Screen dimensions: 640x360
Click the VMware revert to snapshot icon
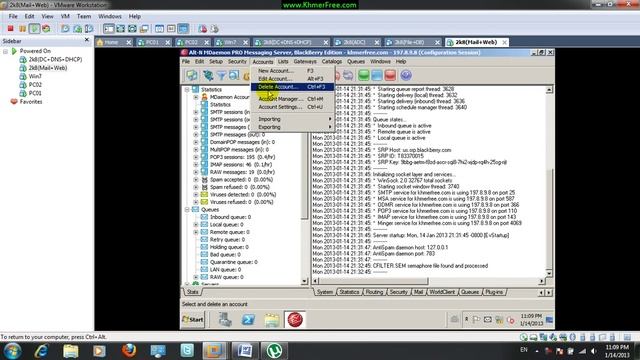pyautogui.click(x=77, y=29)
